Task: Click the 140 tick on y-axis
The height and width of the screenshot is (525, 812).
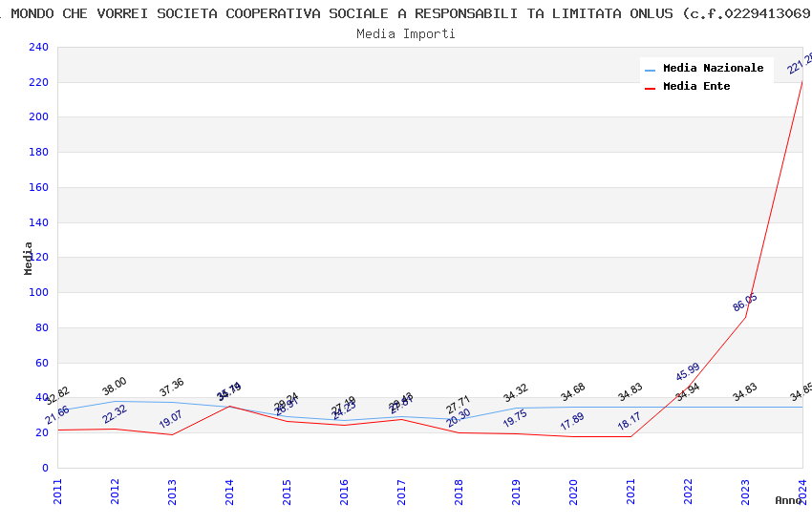Action: (x=38, y=222)
